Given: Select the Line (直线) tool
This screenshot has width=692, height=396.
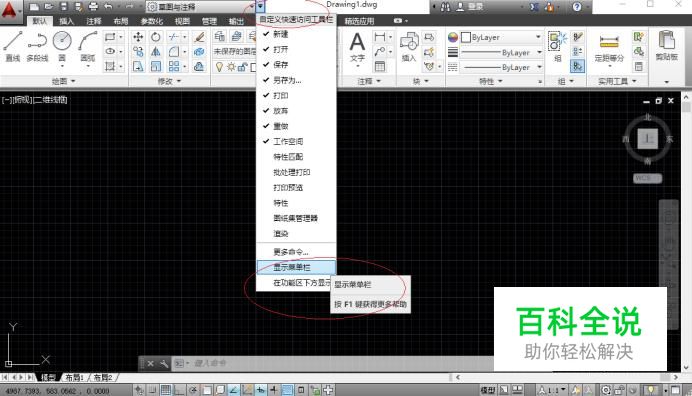Looking at the screenshot, I should tap(12, 46).
